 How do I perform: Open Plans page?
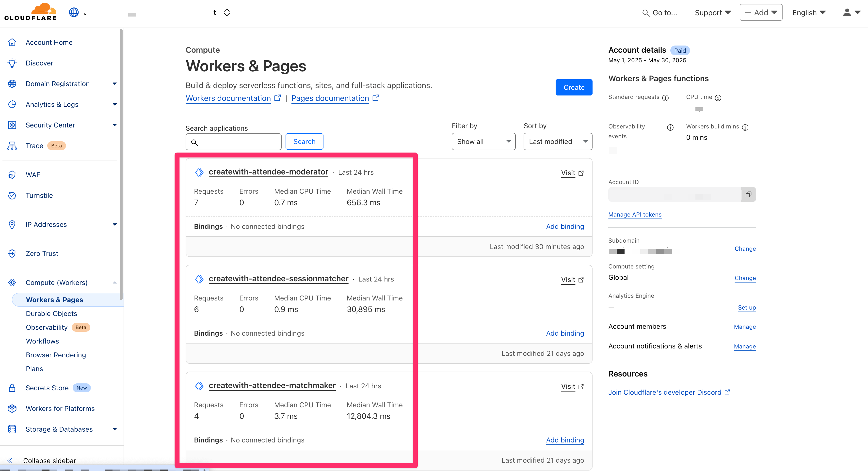point(34,369)
